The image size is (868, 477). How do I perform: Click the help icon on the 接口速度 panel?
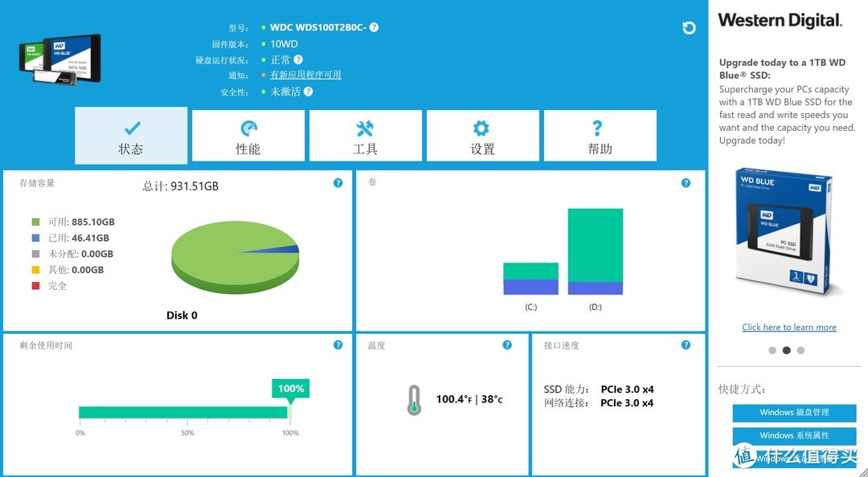click(x=686, y=345)
